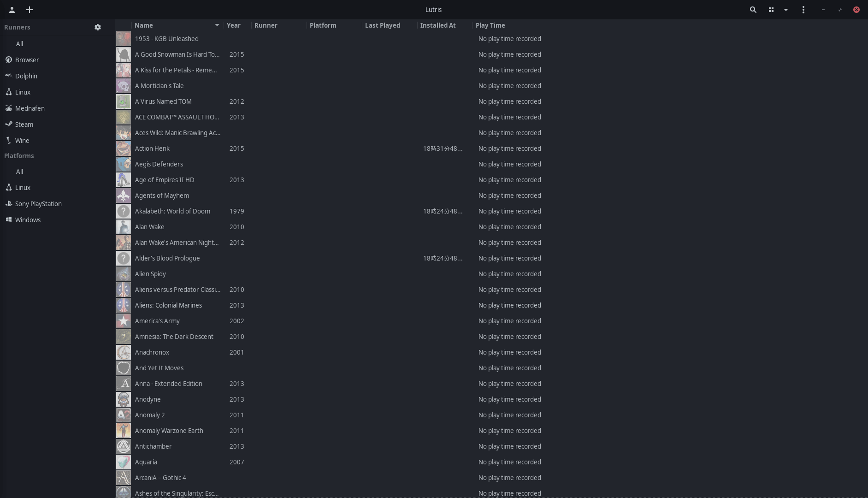Click Anodyne pixel art icon
The width and height of the screenshot is (868, 498).
pos(124,399)
